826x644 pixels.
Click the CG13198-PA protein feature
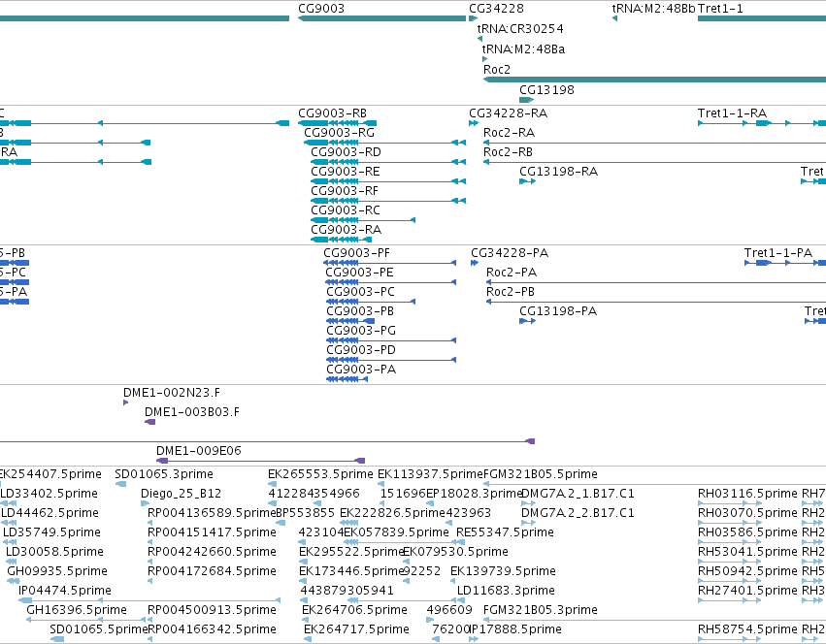tap(527, 321)
